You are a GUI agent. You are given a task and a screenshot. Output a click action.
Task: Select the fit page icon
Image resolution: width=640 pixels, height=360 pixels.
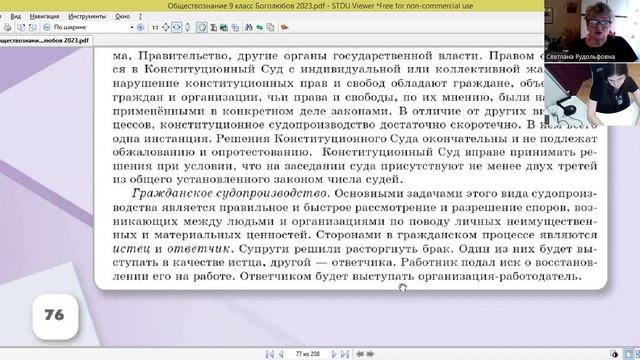166,27
